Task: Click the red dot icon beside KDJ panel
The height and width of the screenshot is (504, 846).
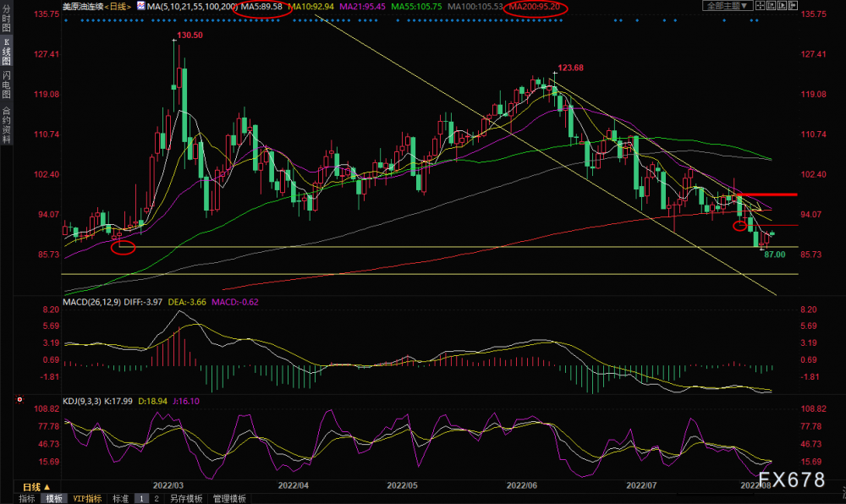Action: click(x=19, y=399)
